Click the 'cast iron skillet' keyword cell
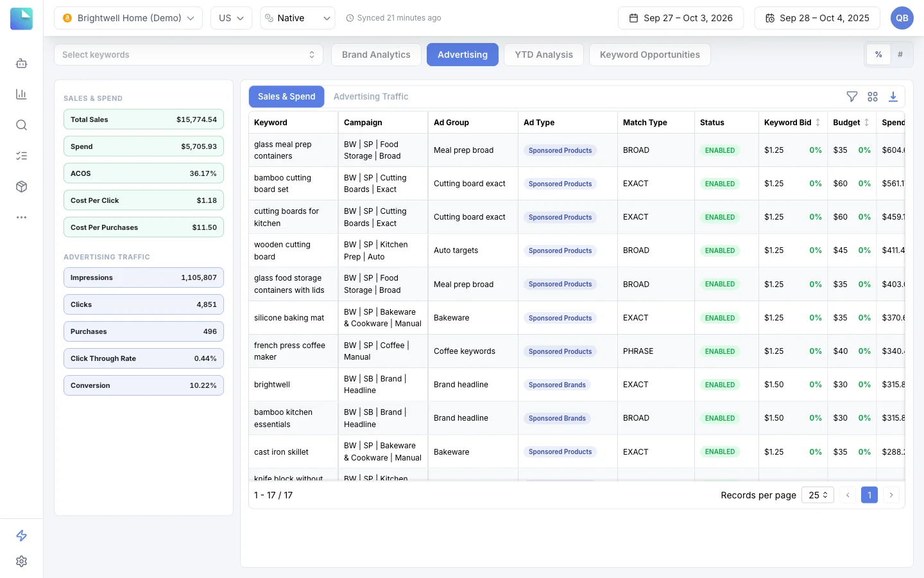This screenshot has height=578, width=924. point(293,452)
